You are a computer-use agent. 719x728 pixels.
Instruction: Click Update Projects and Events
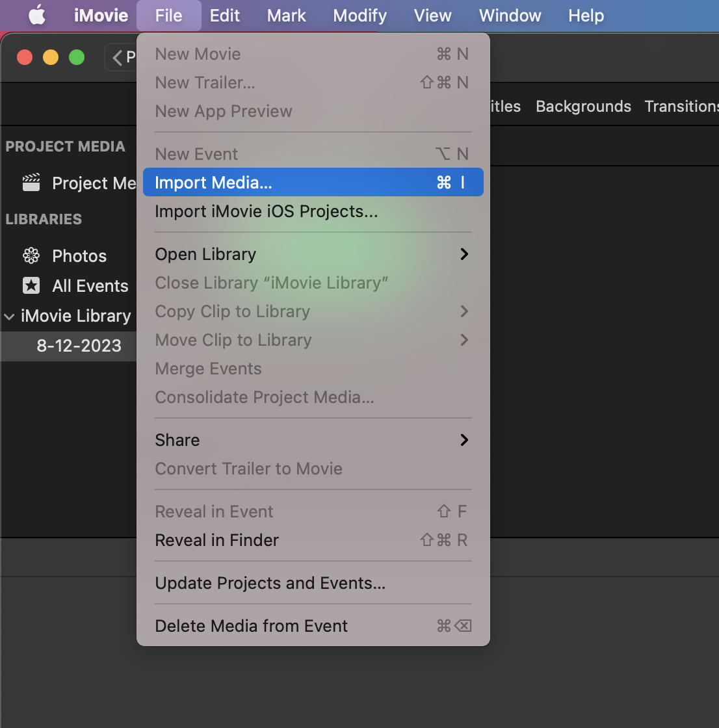(269, 583)
